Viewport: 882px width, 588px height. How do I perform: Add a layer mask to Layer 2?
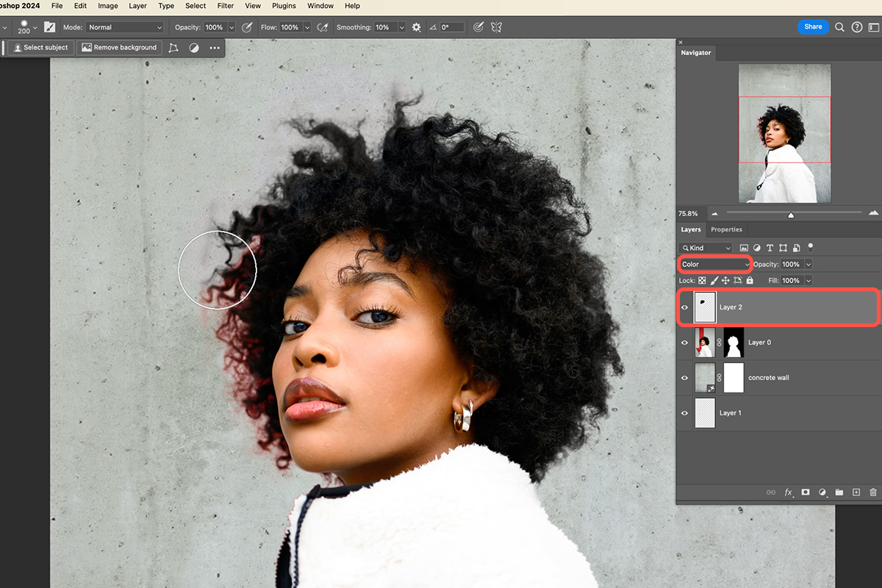tap(806, 492)
